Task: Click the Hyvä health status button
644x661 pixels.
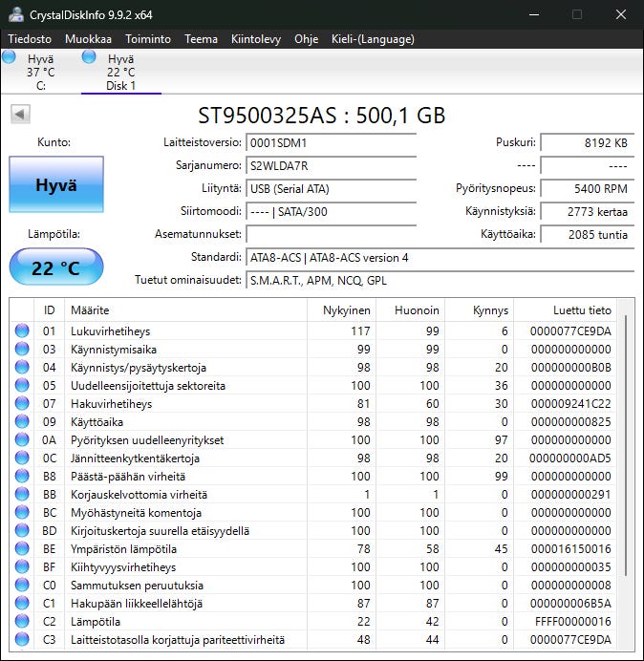Action: 56,184
